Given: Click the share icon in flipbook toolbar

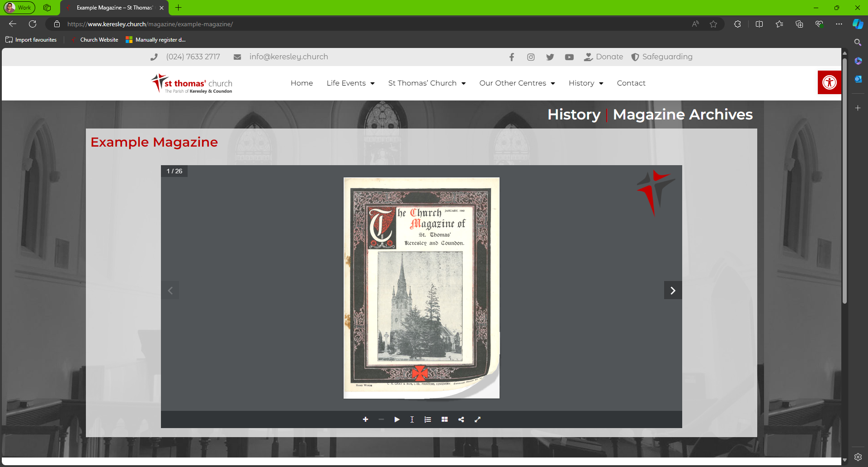Looking at the screenshot, I should click(x=461, y=419).
